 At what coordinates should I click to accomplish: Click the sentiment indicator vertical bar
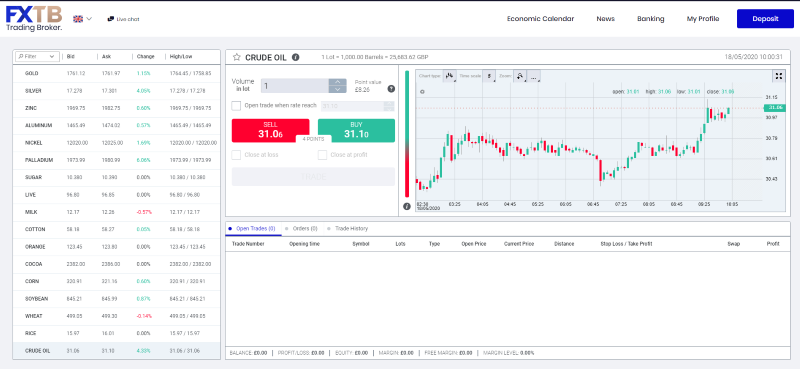tap(407, 134)
